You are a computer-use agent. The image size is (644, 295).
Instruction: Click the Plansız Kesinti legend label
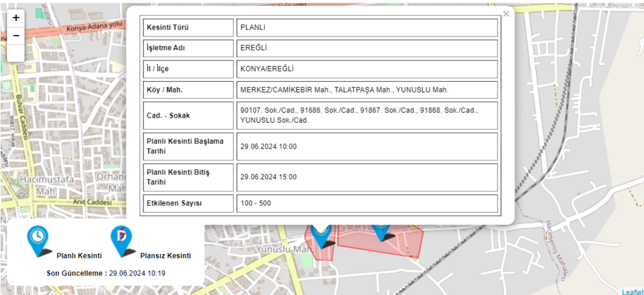coord(165,256)
